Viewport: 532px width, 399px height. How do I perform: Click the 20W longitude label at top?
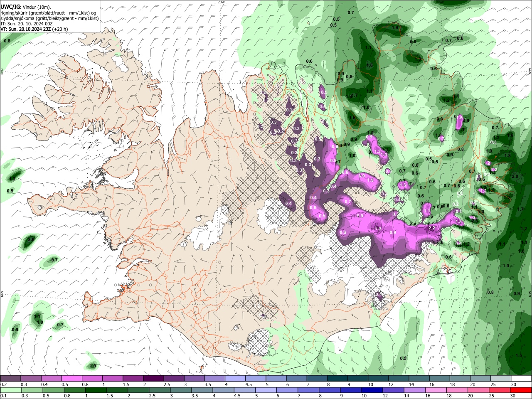[221, 2]
